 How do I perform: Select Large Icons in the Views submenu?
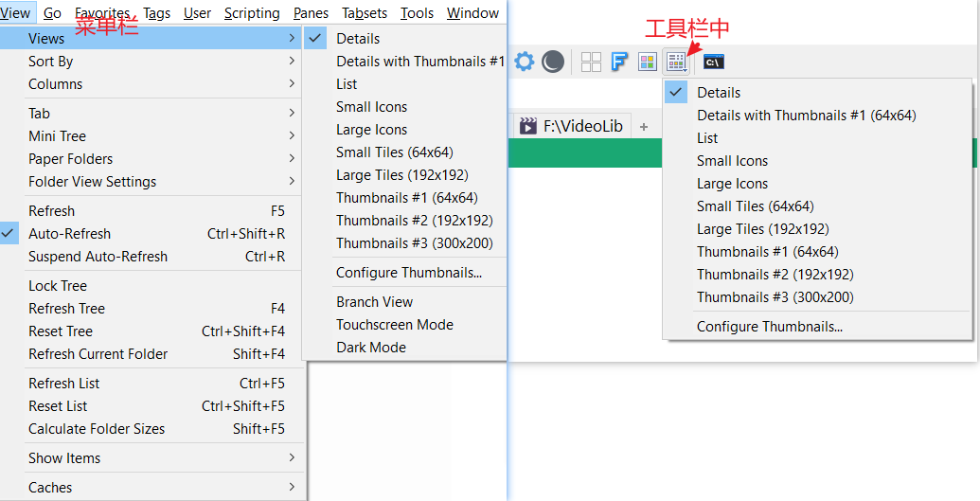404,130
